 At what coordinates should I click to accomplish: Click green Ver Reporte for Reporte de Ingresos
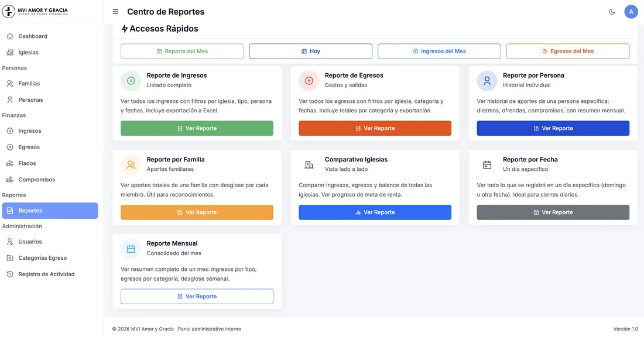[197, 128]
